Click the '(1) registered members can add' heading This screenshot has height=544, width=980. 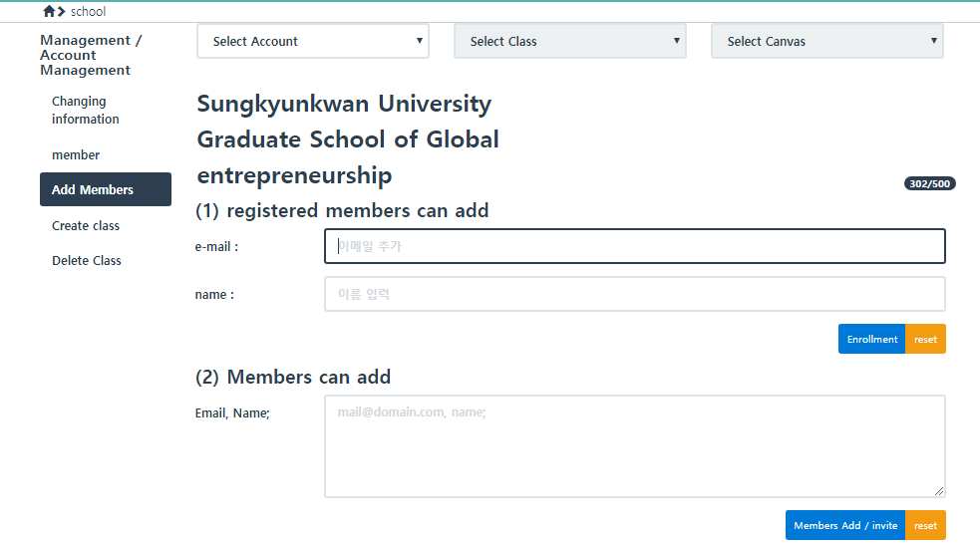[x=342, y=210]
